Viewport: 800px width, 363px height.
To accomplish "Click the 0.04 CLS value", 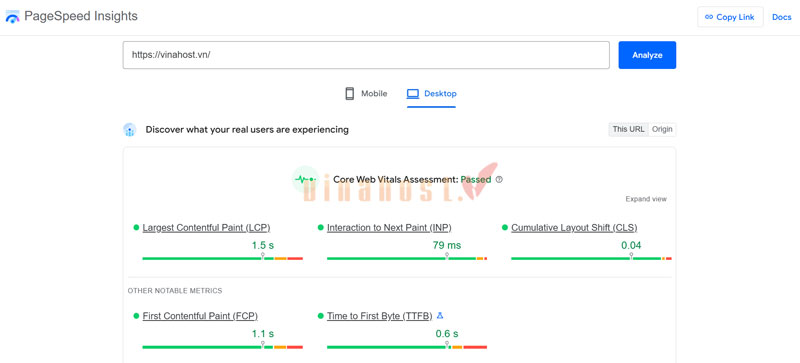I will [631, 245].
